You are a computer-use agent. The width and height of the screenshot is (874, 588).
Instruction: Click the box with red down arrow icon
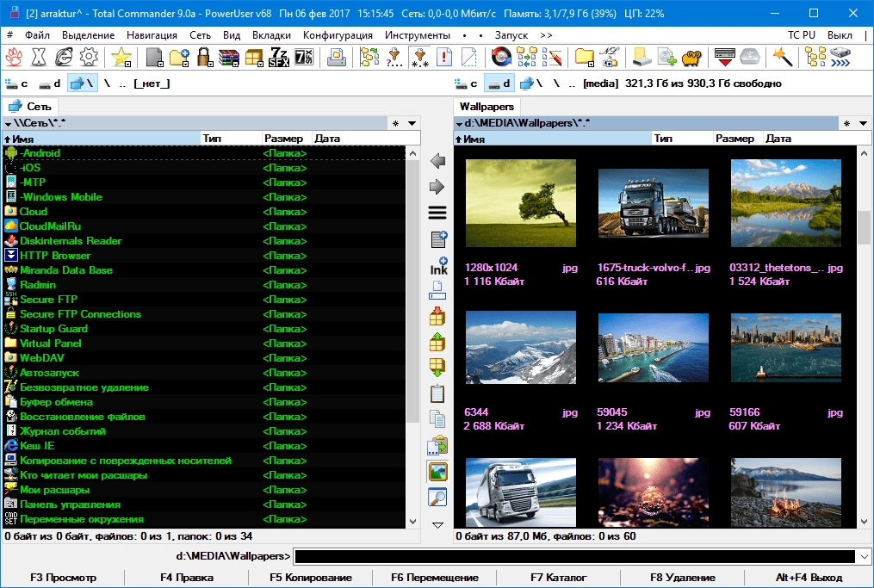[x=437, y=317]
